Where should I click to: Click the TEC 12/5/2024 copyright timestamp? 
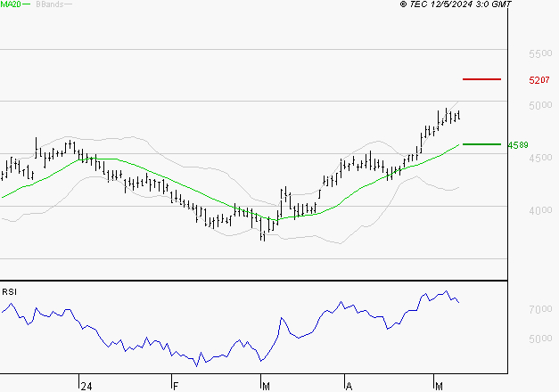pos(456,4)
